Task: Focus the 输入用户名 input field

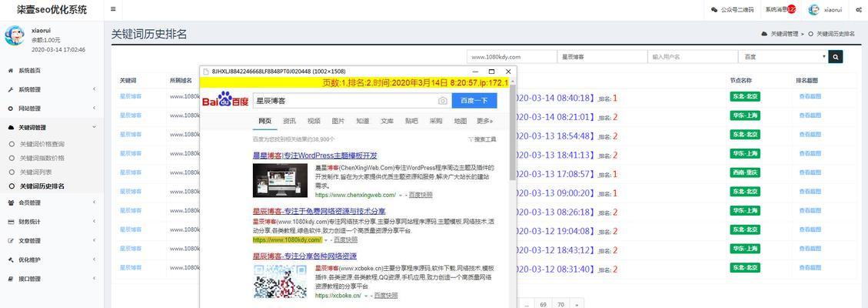Action: 693,56
